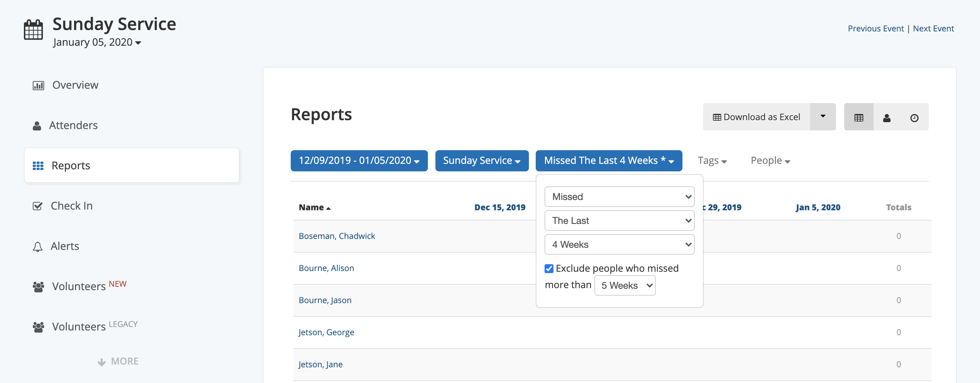
Task: Open the 4 Weeks select box
Action: 619,245
